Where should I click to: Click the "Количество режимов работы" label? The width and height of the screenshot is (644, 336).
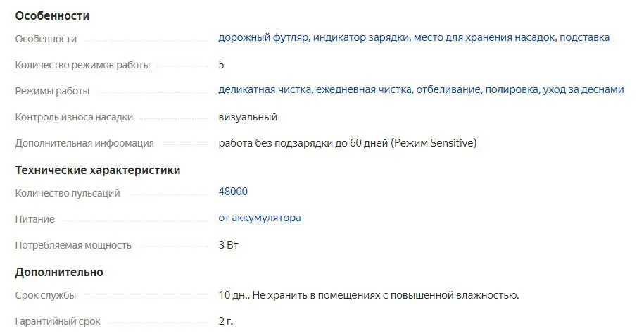pos(82,65)
